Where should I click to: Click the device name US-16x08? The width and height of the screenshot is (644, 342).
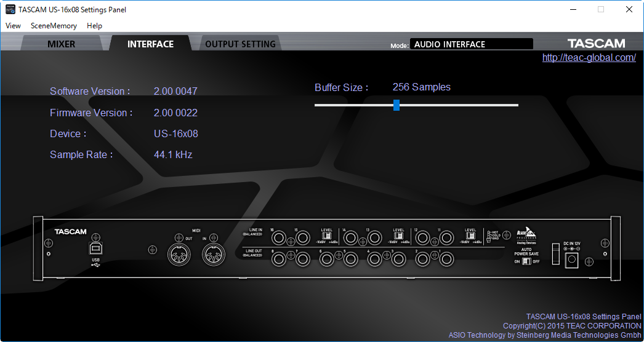pos(176,133)
